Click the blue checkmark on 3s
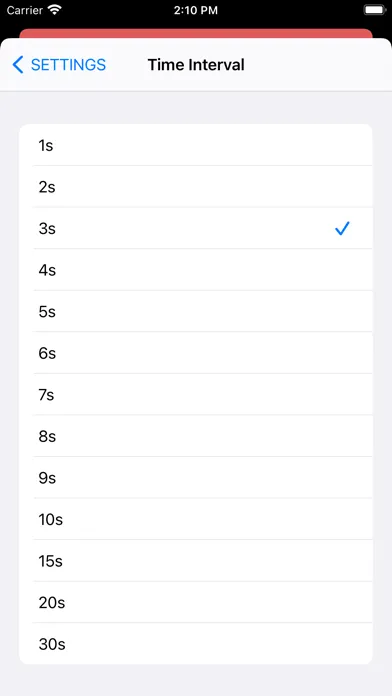Viewport: 392px width, 696px height. point(342,228)
